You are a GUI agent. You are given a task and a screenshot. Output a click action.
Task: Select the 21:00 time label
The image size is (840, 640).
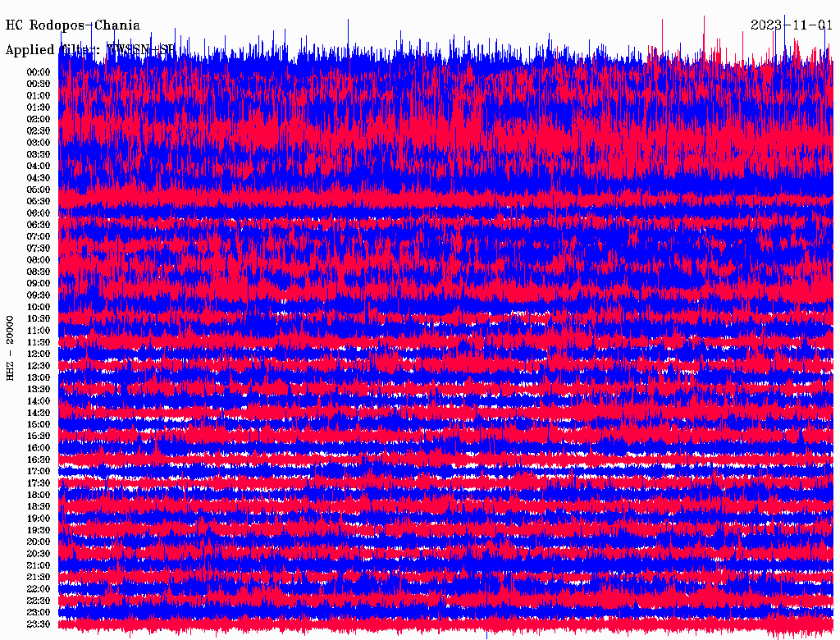[x=38, y=565]
